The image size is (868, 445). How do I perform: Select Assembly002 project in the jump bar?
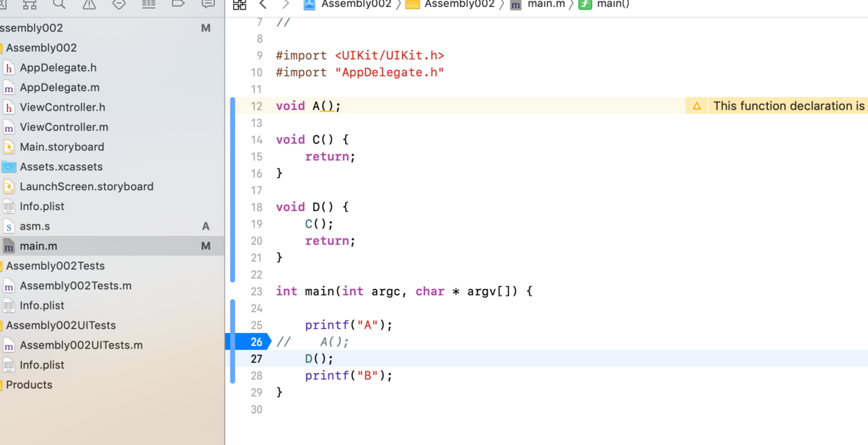pos(347,4)
